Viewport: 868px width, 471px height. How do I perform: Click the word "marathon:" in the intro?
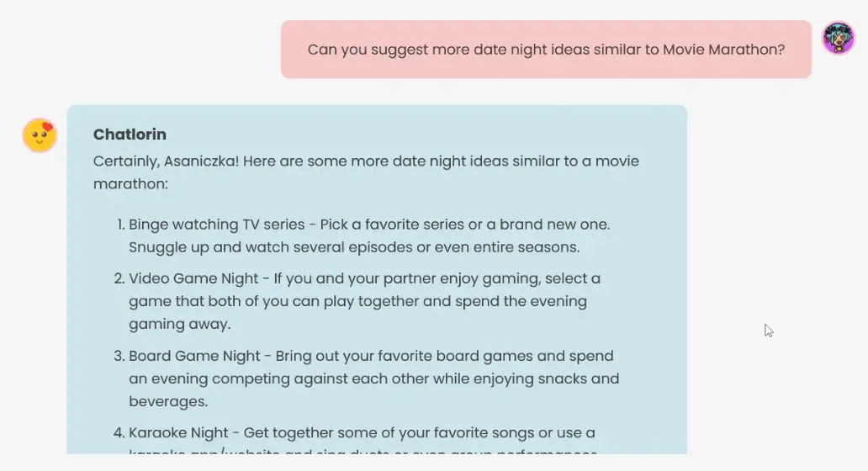tap(130, 183)
